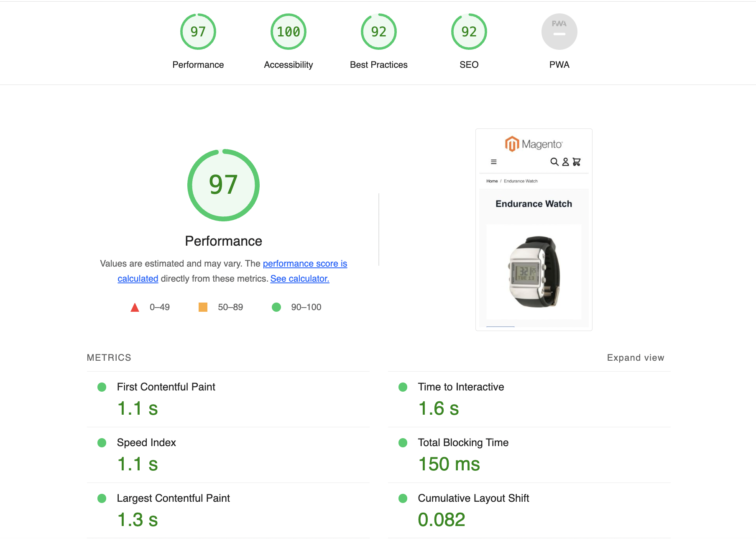This screenshot has height=539, width=756.
Task: Click the green circle 90–100 legend icon
Action: (x=276, y=307)
